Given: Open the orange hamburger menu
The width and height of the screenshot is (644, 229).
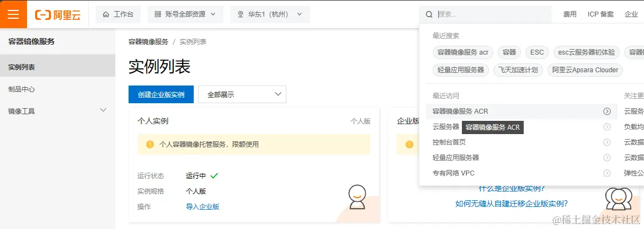Looking at the screenshot, I should [x=13, y=14].
